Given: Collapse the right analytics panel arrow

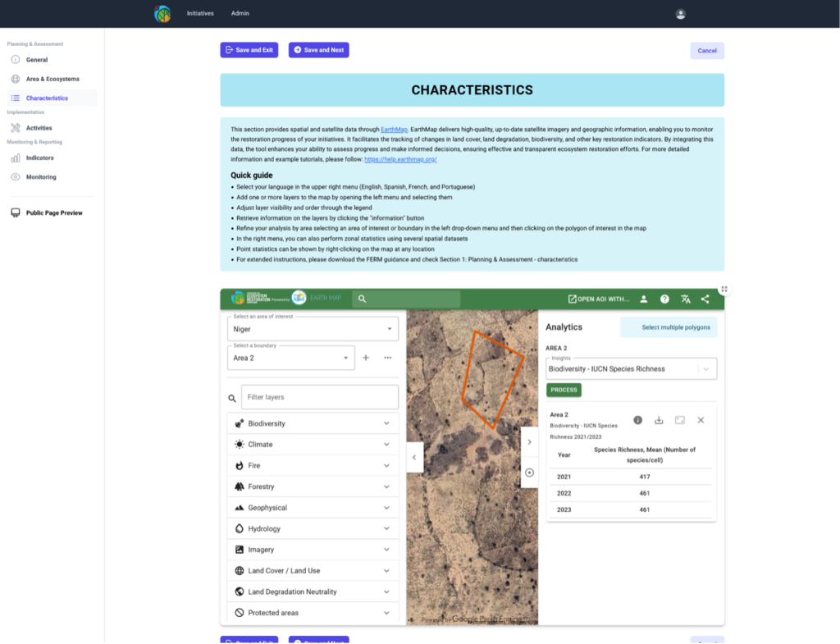Looking at the screenshot, I should point(529,442).
